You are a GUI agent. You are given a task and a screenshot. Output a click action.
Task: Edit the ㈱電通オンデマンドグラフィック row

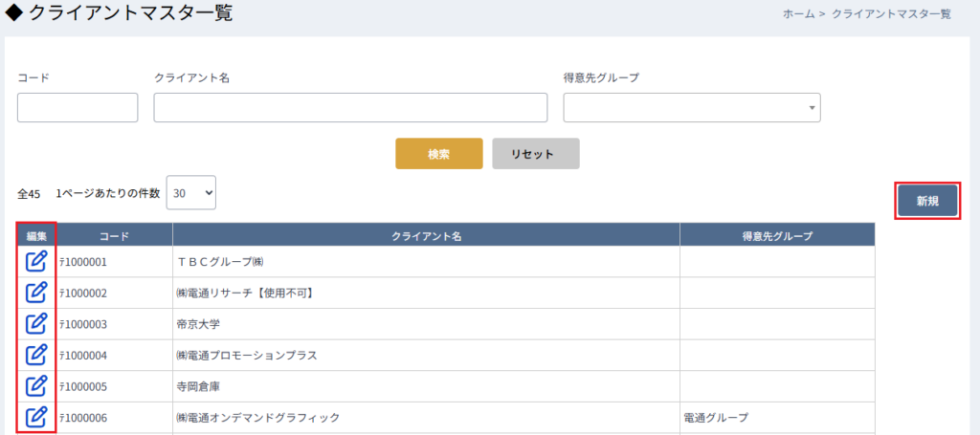(36, 417)
